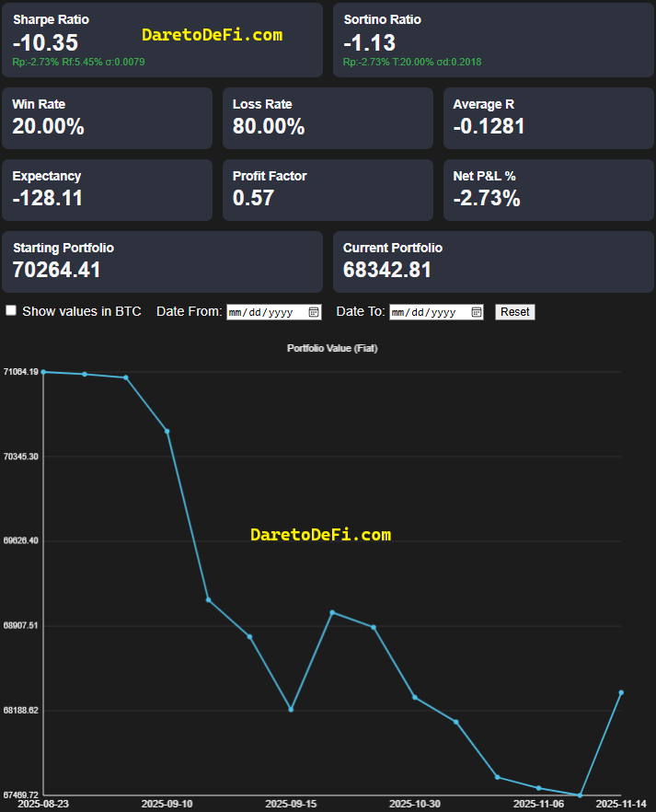
Task: Click the Sortino Ratio stat card
Action: click(x=493, y=40)
